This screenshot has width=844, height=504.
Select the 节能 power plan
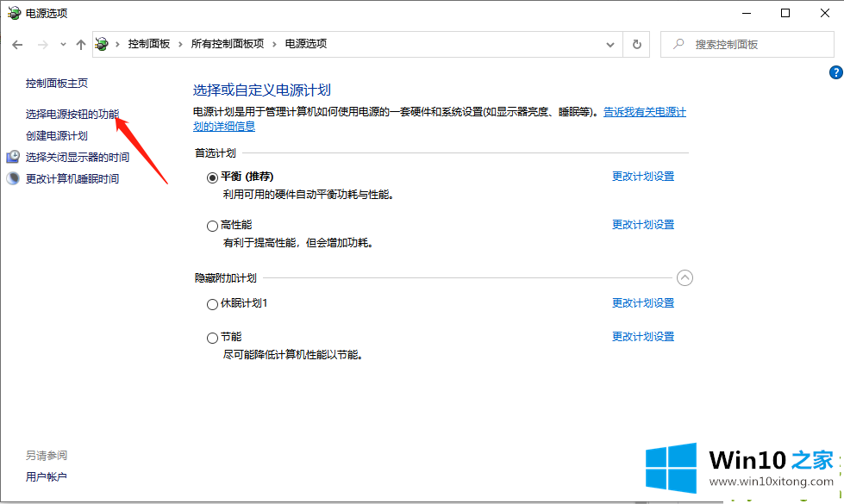pos(213,338)
